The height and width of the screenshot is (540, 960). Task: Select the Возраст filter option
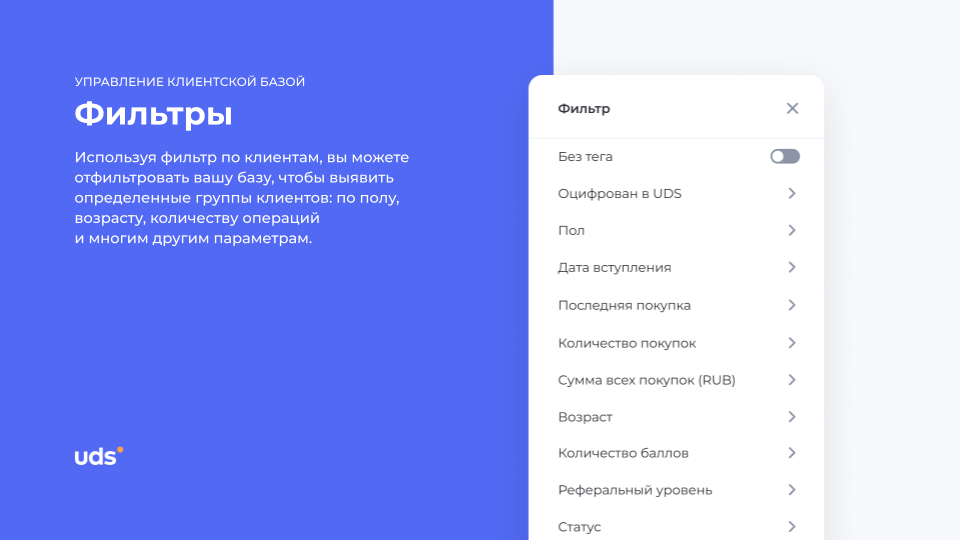click(585, 417)
